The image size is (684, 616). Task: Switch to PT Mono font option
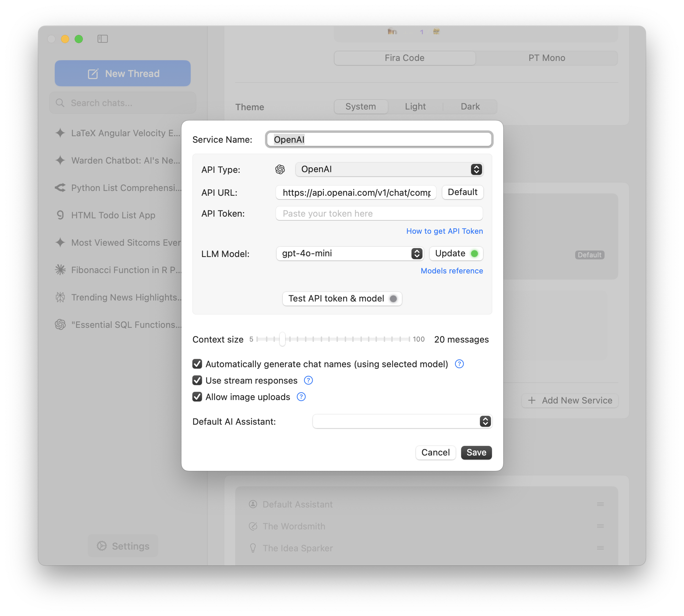(546, 58)
